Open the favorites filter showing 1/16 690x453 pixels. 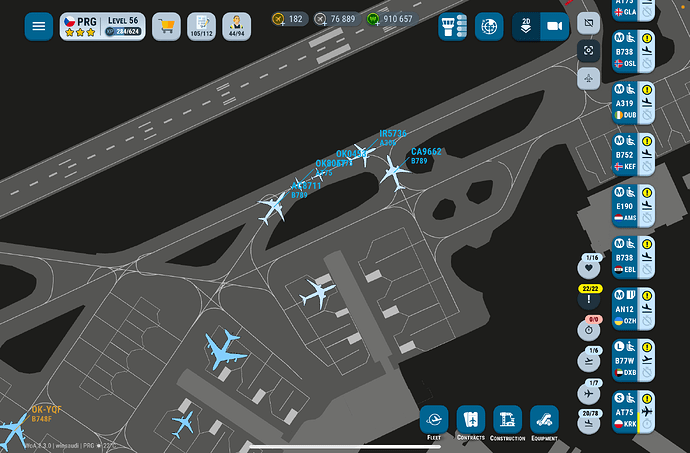[x=589, y=267]
